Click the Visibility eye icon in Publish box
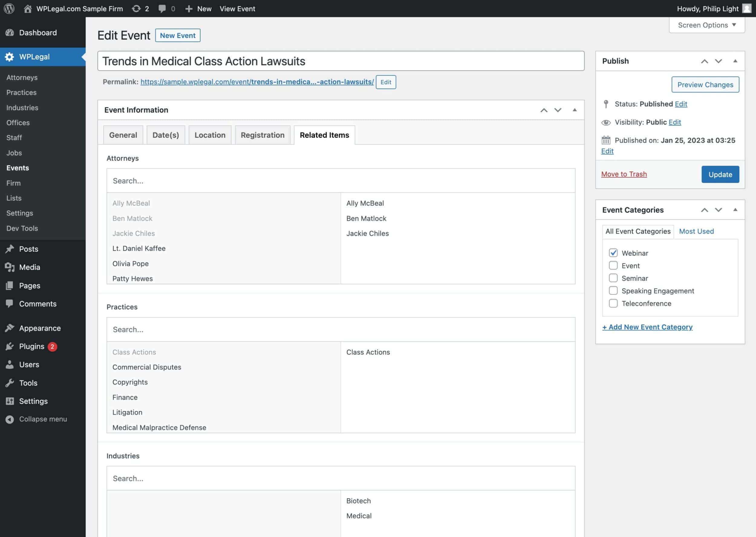756x537 pixels. point(606,122)
